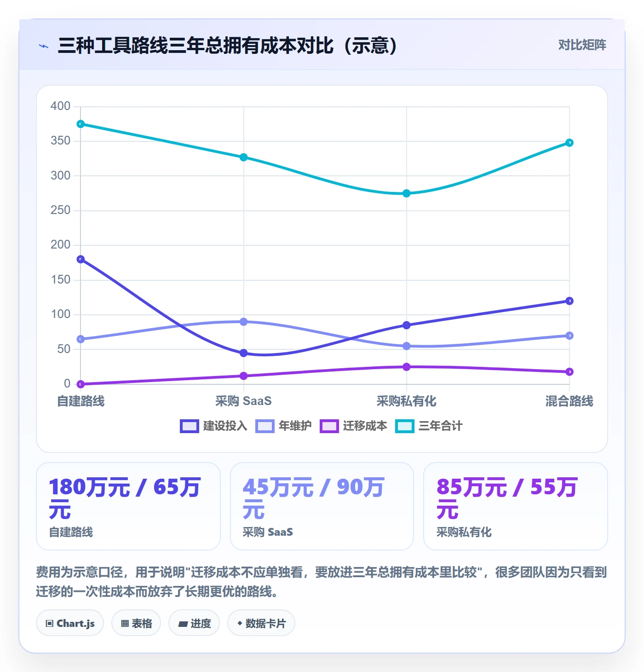Viewport: 644px width, 672px height.
Task: Click the 对比矩阵 label in the header
Action: pos(582,45)
